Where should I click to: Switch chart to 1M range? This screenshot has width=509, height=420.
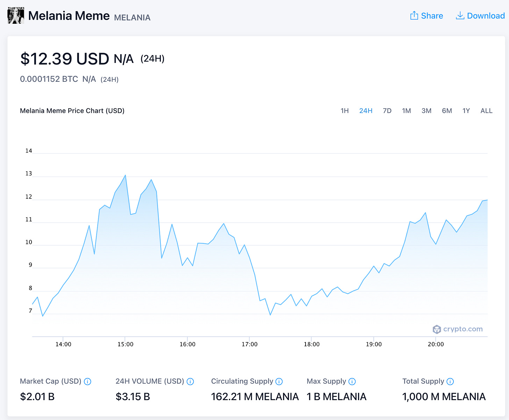pos(406,111)
